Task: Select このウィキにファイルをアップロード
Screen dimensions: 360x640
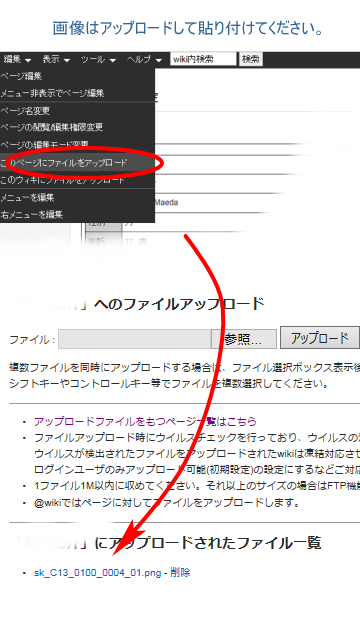Action: tap(77, 180)
